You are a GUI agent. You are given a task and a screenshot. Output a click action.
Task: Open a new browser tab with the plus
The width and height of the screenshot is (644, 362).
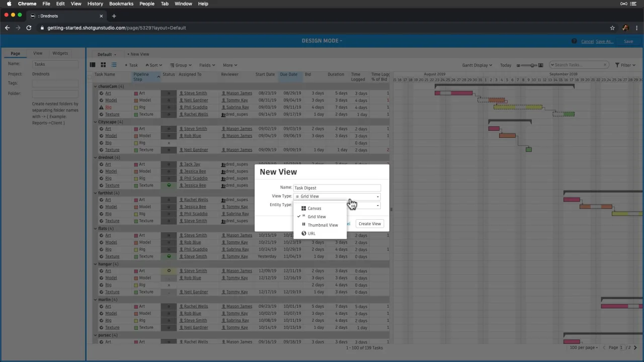(x=114, y=16)
